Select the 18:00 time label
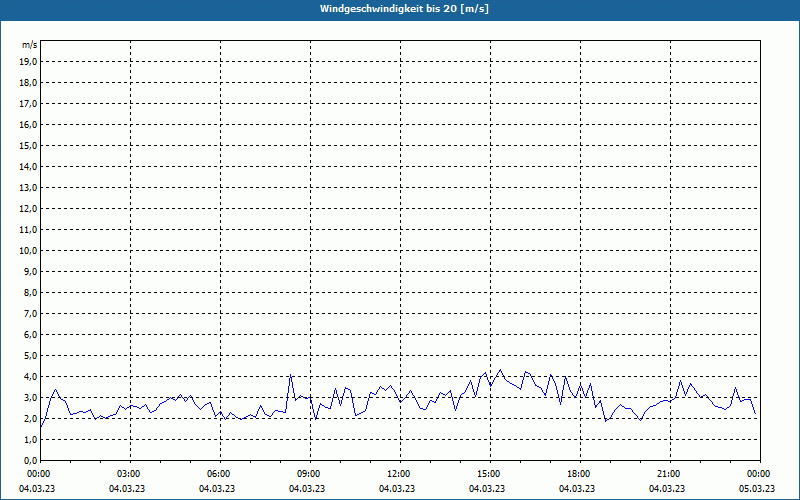This screenshot has height=500, width=800. point(578,474)
